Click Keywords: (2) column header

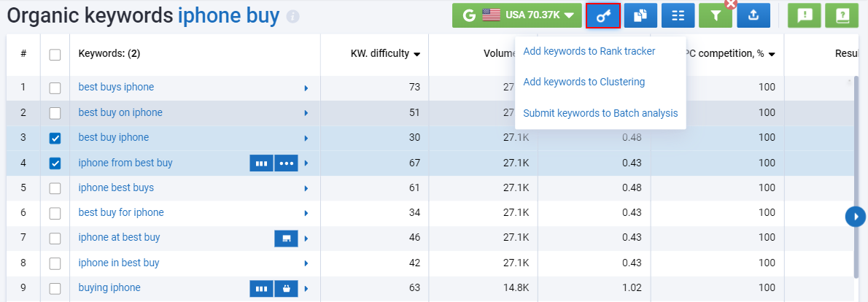(109, 54)
